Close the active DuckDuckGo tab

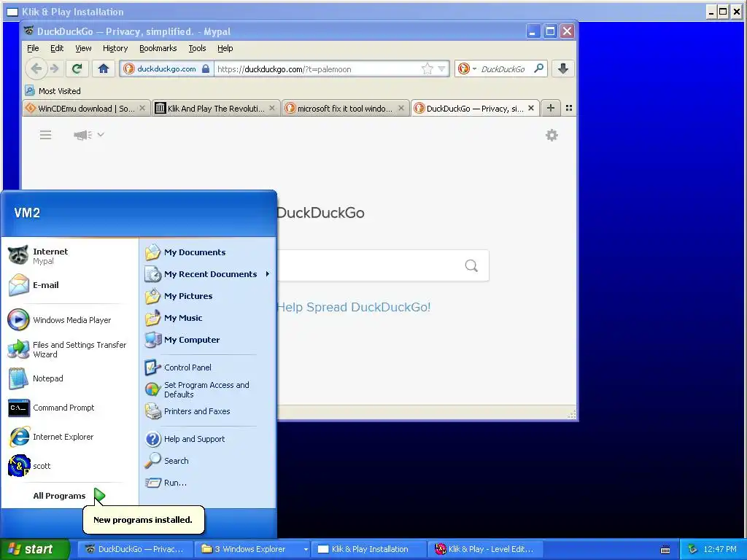point(531,108)
